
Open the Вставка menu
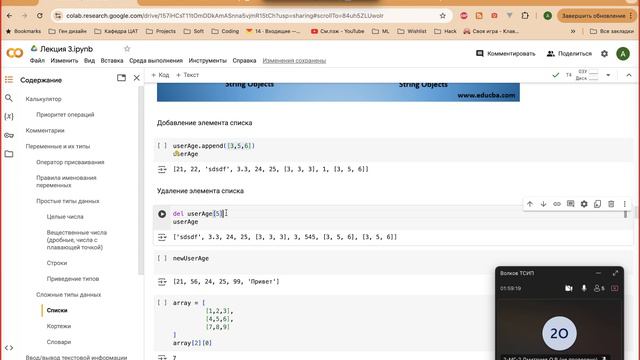pyautogui.click(x=112, y=60)
